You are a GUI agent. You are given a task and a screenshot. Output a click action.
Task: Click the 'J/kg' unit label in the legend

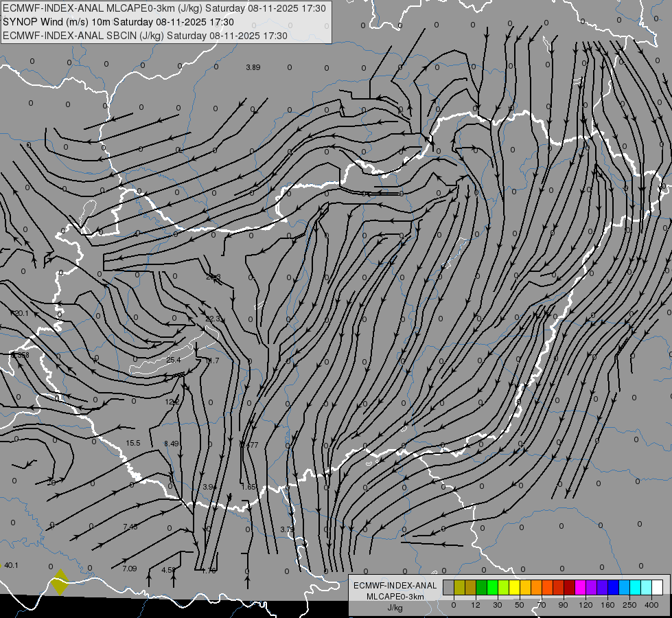pyautogui.click(x=395, y=608)
